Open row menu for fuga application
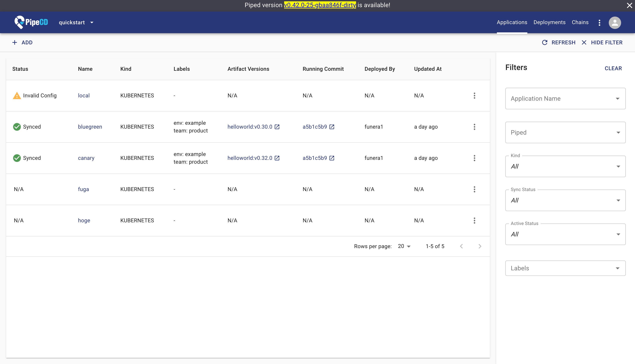This screenshot has height=364, width=635. [474, 189]
